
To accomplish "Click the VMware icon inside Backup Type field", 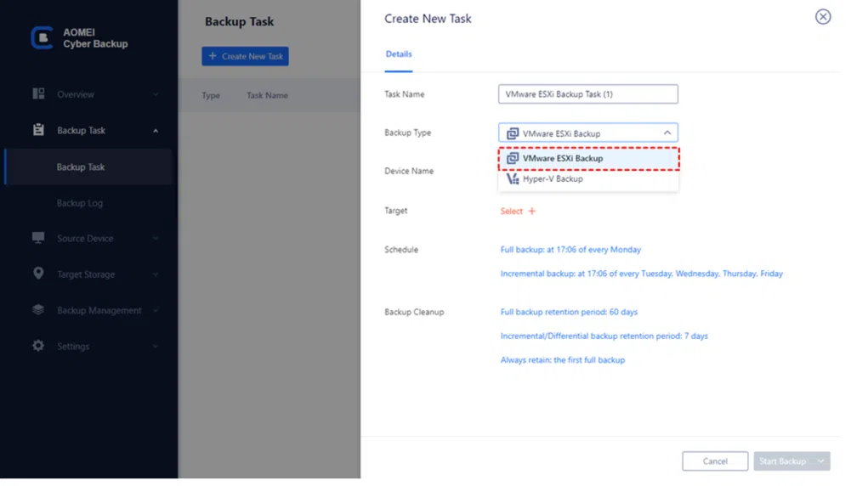I will 513,133.
